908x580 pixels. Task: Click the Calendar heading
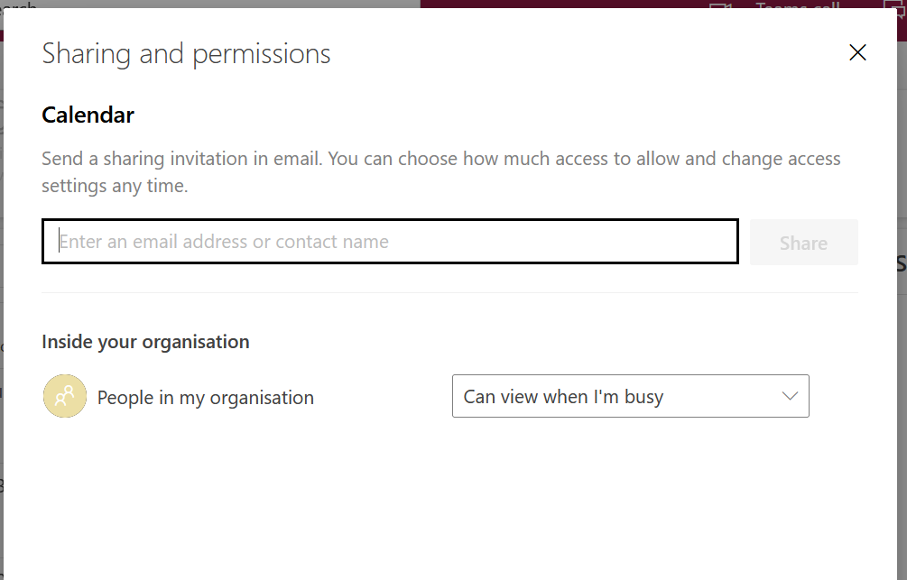click(x=88, y=115)
